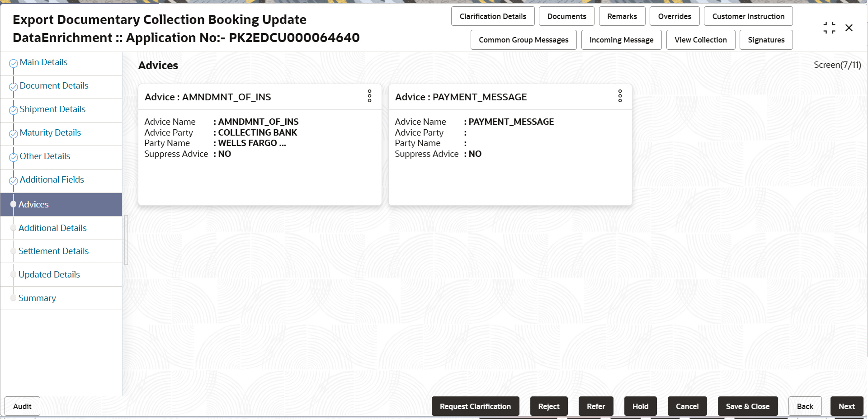Click the left panel scrollbar handle
The height and width of the screenshot is (419, 868).
coord(126,240)
